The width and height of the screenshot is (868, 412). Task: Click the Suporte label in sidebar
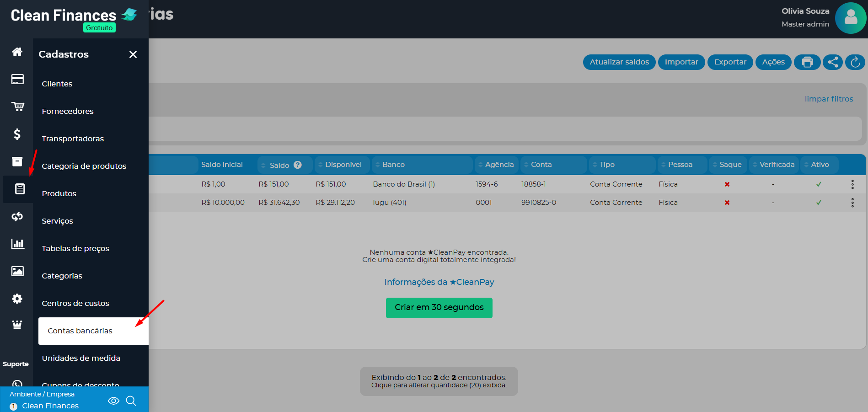(16, 364)
